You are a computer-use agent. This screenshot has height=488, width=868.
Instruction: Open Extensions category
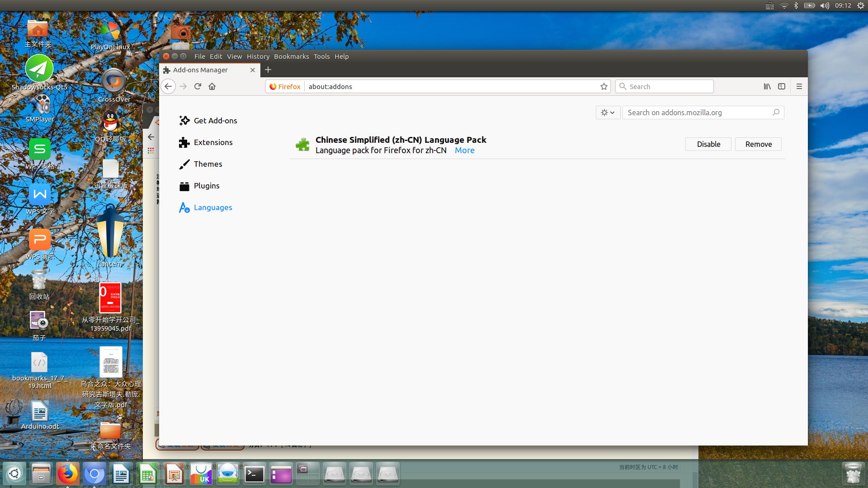click(206, 142)
